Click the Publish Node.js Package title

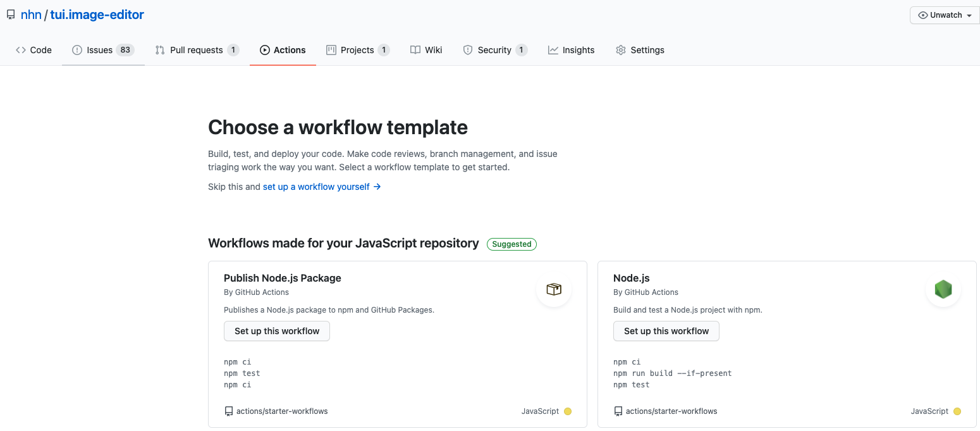tap(283, 278)
